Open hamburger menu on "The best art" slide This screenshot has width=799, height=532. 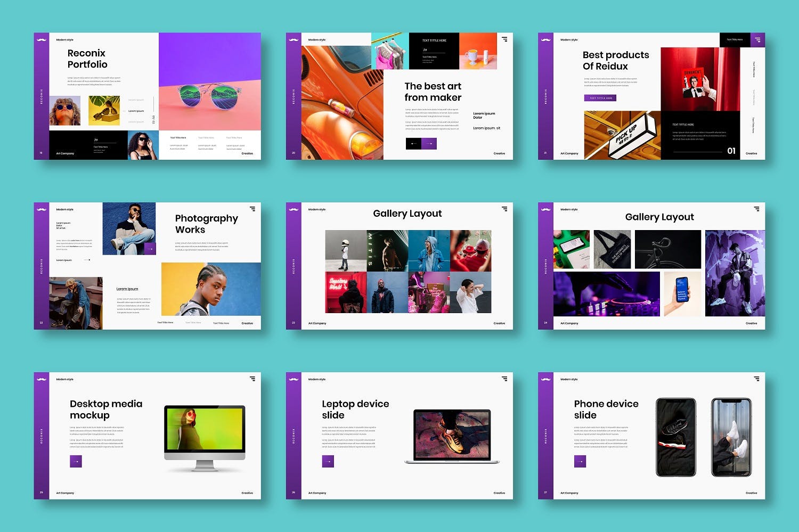click(504, 39)
